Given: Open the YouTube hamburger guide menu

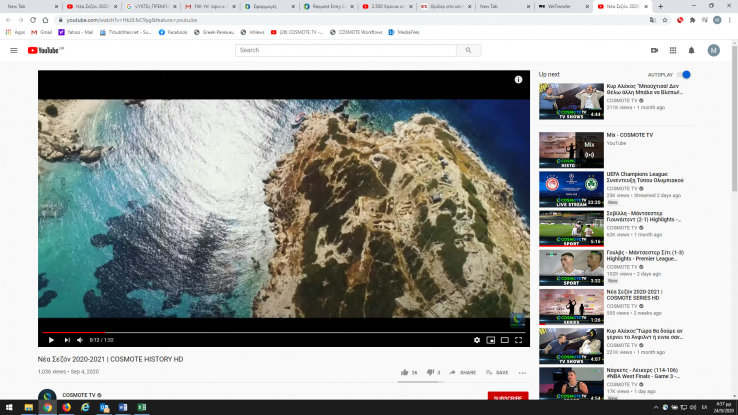Looking at the screenshot, I should pyautogui.click(x=13, y=50).
